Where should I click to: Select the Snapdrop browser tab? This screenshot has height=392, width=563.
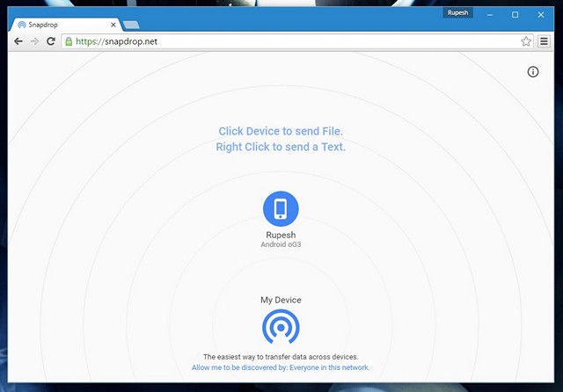(x=67, y=25)
